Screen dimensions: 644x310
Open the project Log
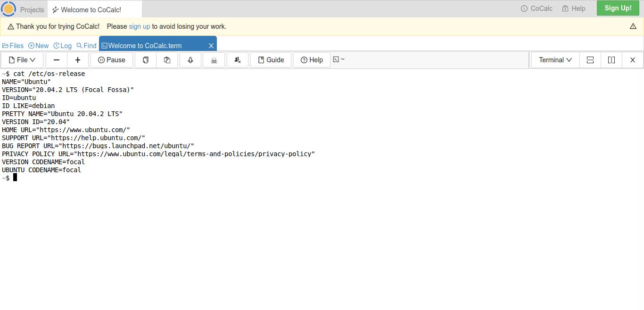pos(62,46)
